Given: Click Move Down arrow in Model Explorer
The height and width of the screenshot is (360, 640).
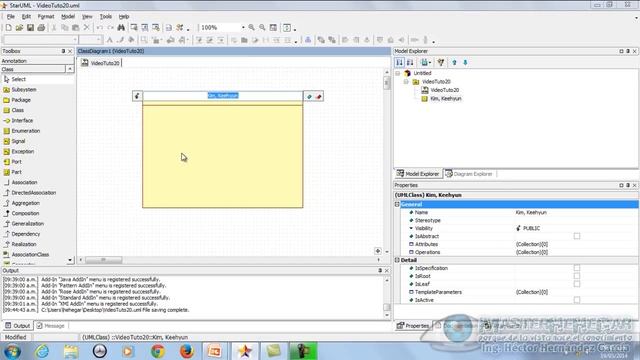Looking at the screenshot, I should 465,62.
